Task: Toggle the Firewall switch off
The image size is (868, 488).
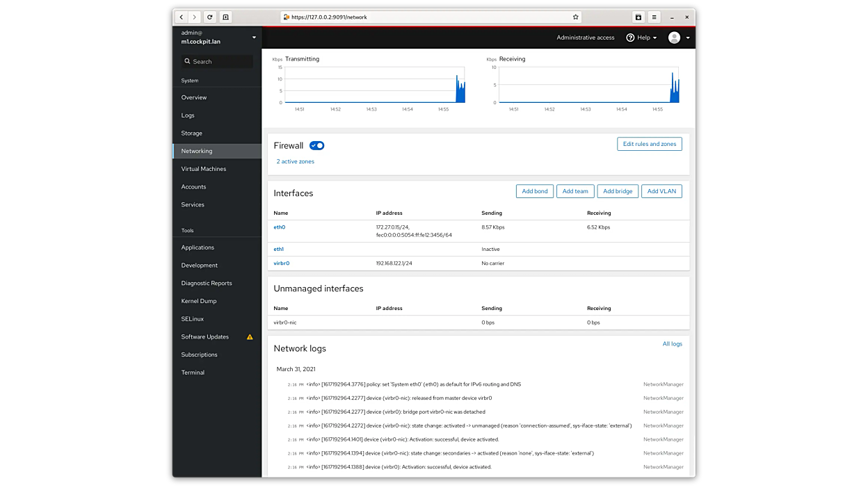Action: [x=317, y=145]
